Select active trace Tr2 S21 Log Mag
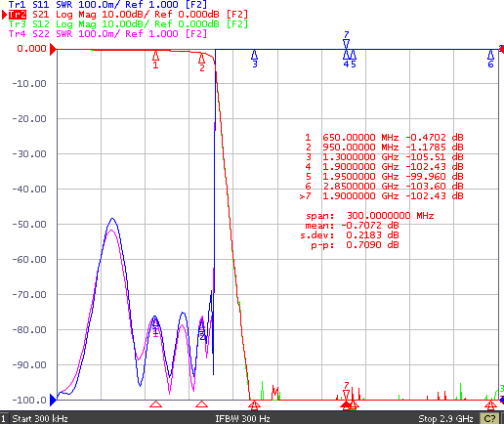The width and height of the screenshot is (504, 424). [x=128, y=15]
